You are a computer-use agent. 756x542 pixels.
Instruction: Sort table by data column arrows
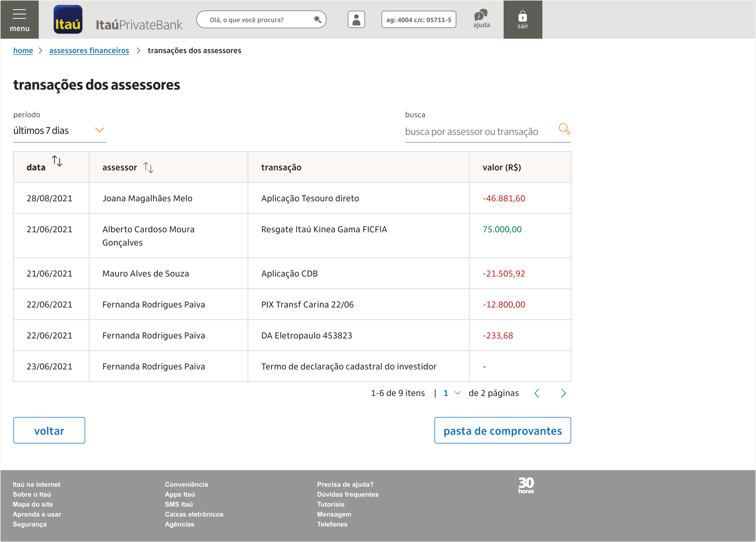[x=57, y=161]
